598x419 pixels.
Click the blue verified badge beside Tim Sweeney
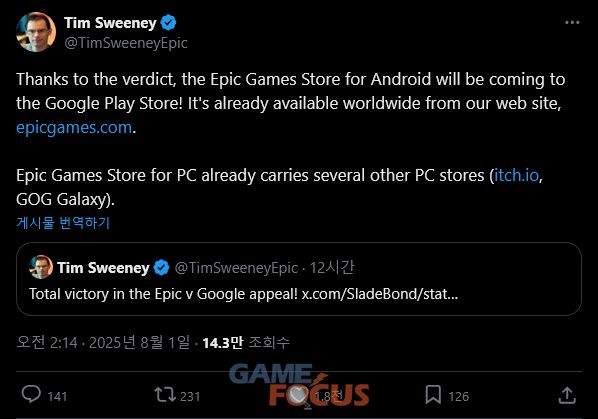[168, 23]
